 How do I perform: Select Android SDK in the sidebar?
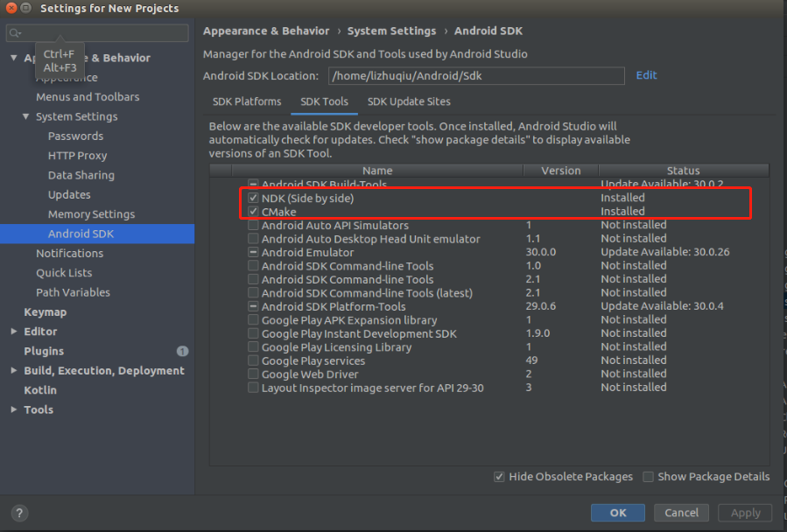pos(97,234)
